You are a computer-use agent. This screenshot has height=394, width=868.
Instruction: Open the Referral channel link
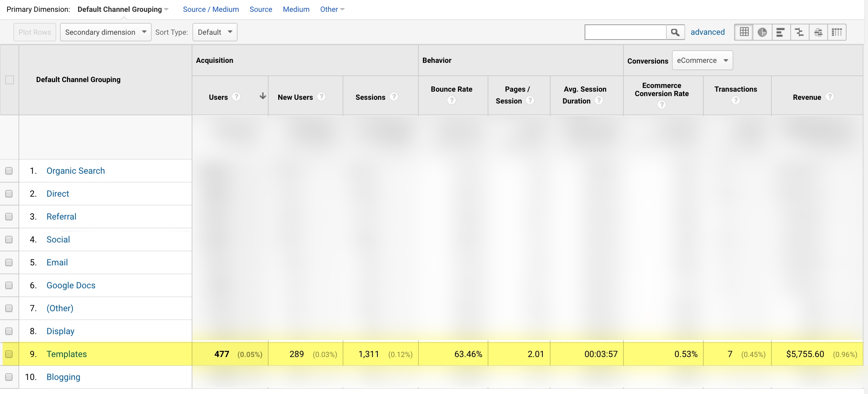coord(61,217)
